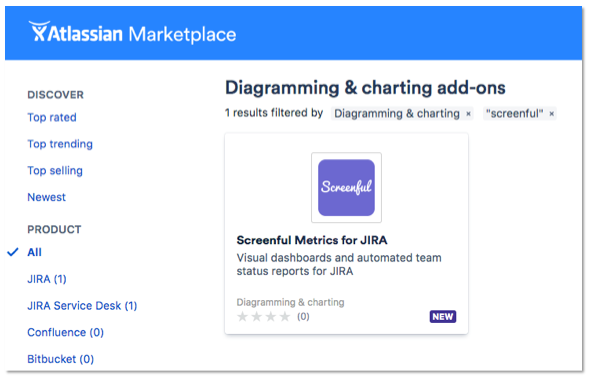Select All products filter
Viewport: 590px width, 379px height.
click(x=35, y=252)
